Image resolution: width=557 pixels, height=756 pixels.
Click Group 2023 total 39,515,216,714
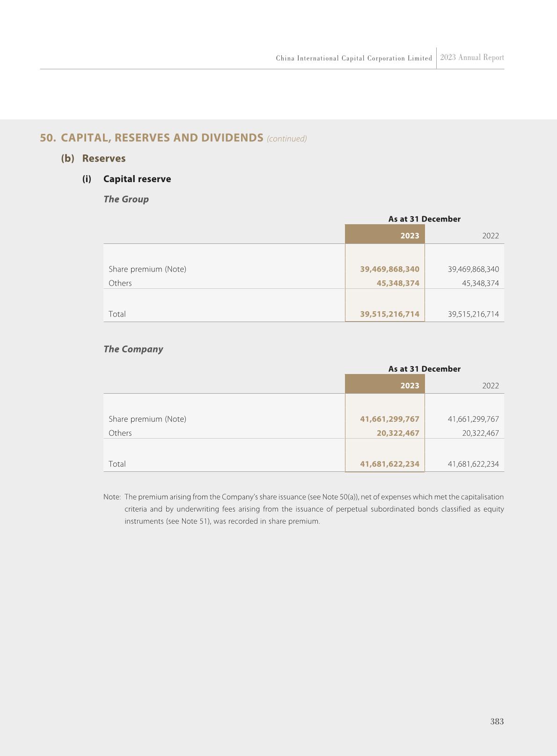click(389, 314)
